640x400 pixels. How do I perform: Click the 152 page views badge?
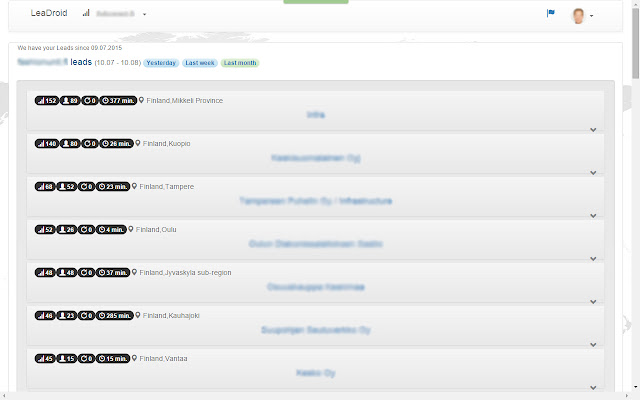(x=47, y=100)
